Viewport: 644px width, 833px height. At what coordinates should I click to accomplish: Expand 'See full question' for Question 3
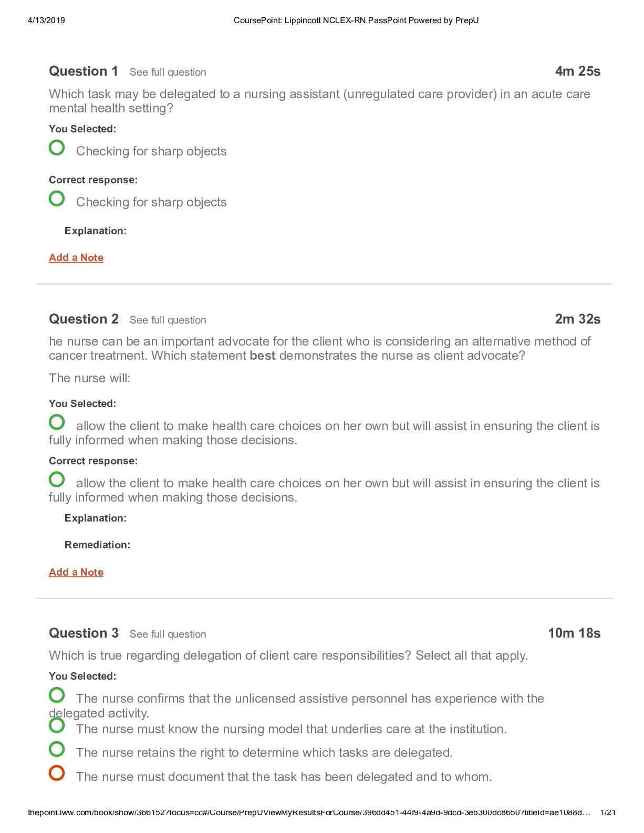(168, 634)
